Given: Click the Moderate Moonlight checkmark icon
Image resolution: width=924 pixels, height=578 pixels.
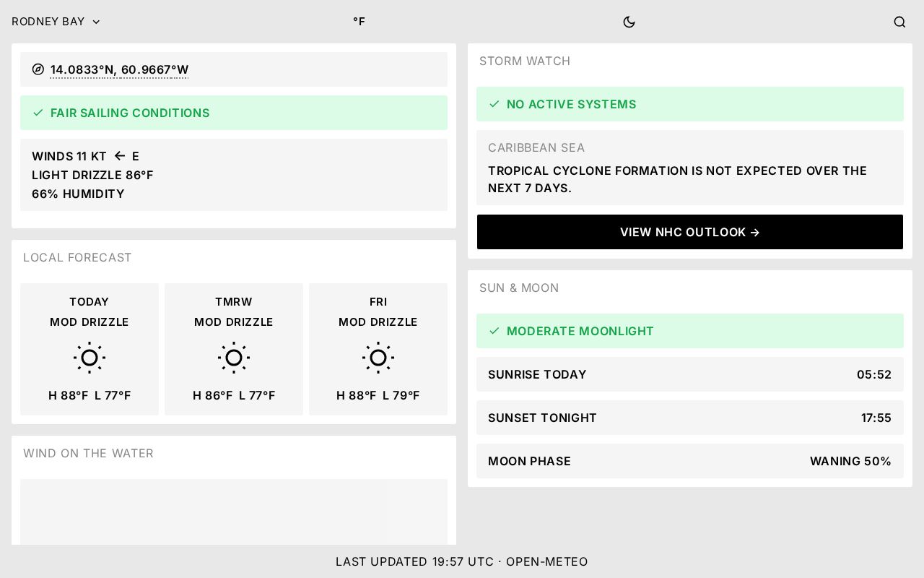Looking at the screenshot, I should click(x=494, y=331).
